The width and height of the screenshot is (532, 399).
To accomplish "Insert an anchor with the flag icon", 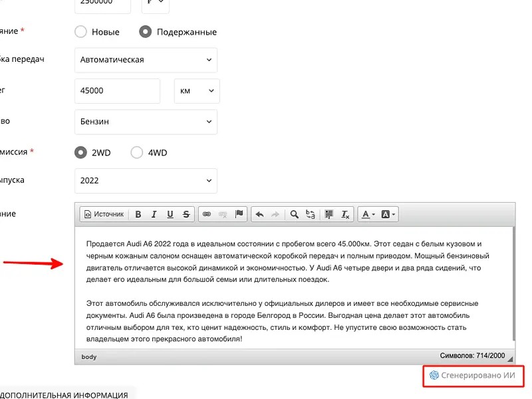I will click(239, 214).
